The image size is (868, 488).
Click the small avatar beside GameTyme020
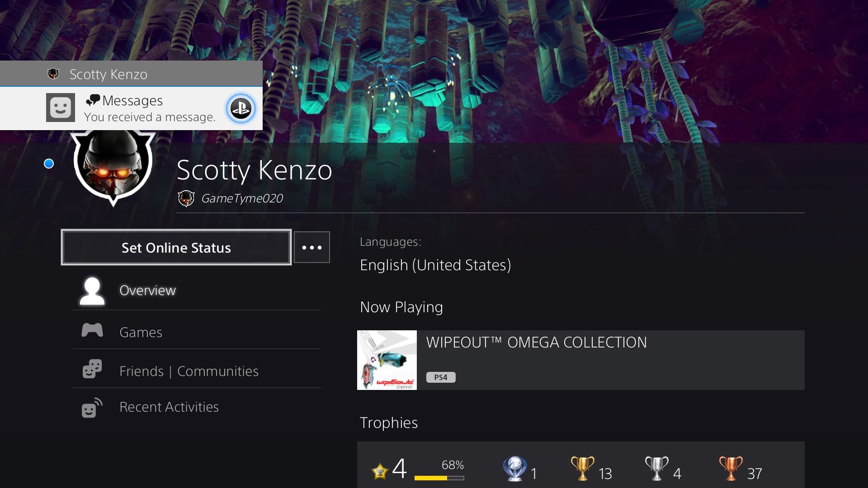185,198
